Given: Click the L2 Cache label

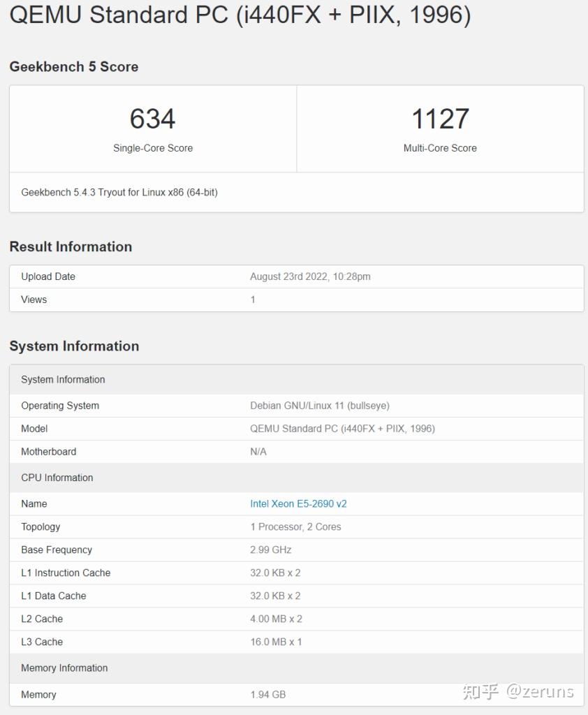Looking at the screenshot, I should pos(42,619).
